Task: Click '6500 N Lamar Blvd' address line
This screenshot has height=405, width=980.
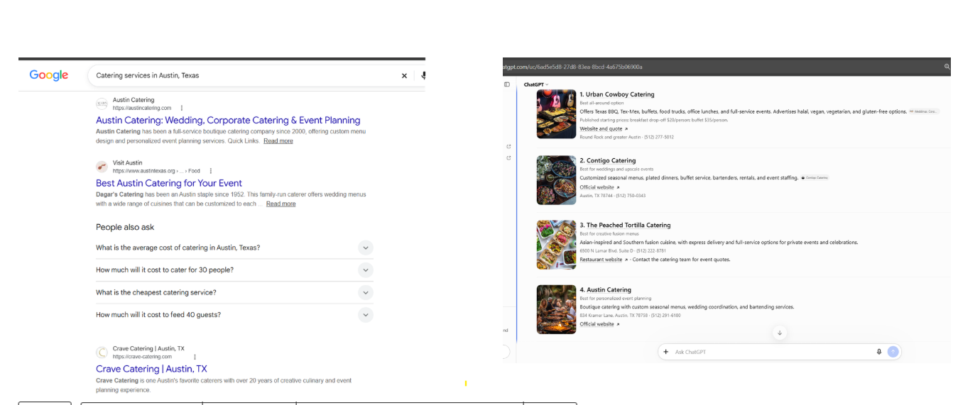Action: [623, 250]
